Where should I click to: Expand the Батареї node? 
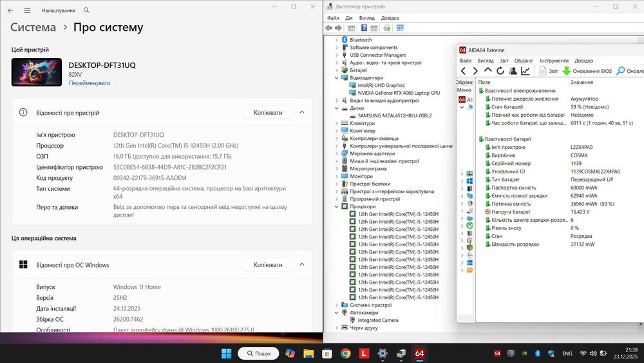coord(337,70)
